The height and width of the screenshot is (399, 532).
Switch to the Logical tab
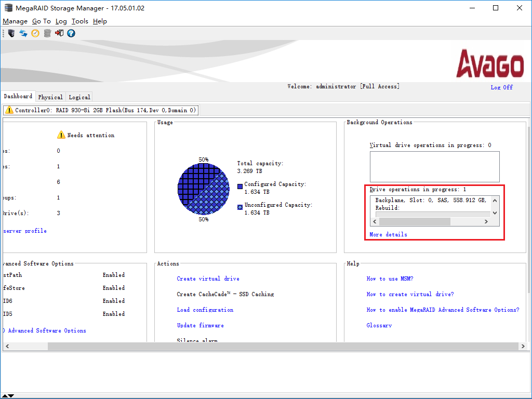79,97
